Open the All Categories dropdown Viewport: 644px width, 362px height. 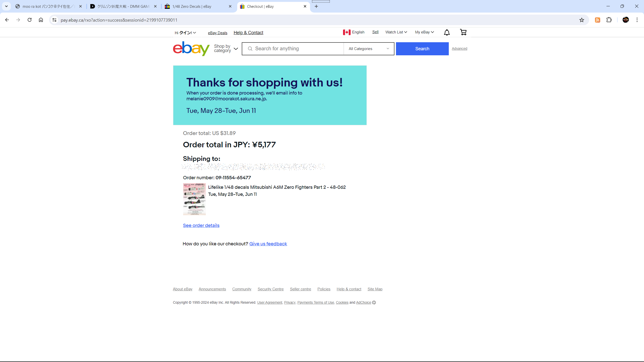coord(369,49)
